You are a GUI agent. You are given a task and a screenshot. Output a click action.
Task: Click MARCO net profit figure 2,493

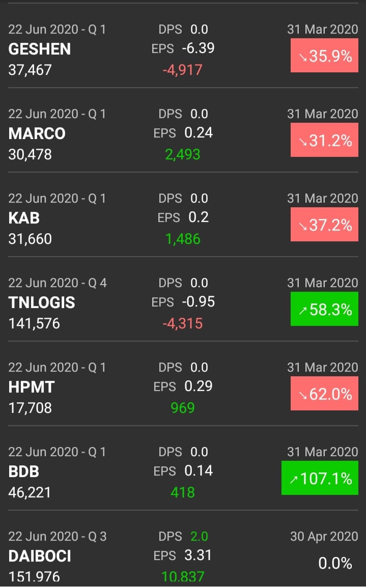pos(182,154)
